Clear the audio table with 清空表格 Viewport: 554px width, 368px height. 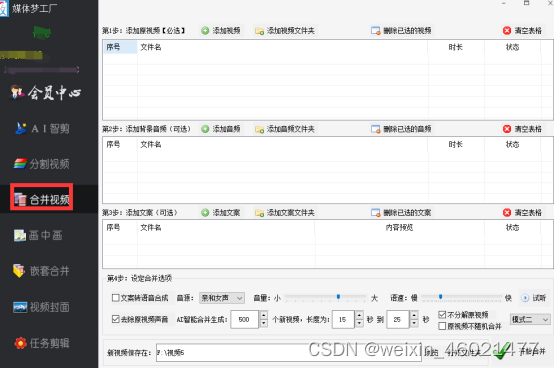point(523,129)
